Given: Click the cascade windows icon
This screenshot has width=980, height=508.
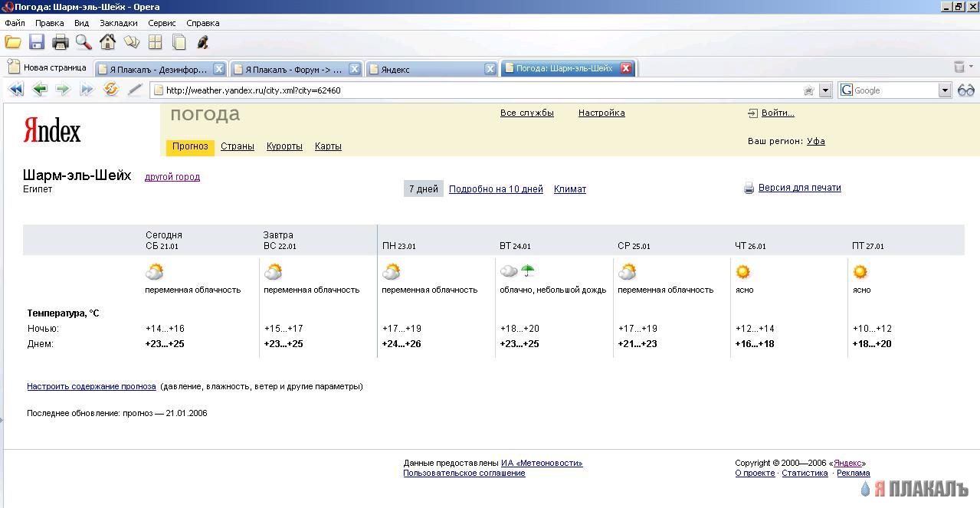Looking at the screenshot, I should [179, 42].
